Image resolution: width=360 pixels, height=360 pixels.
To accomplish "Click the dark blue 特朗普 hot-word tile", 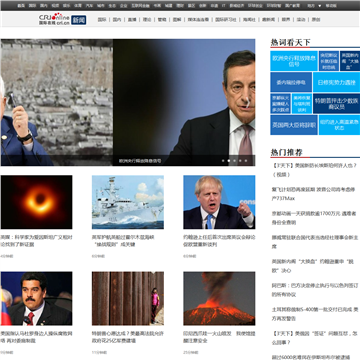I will [336, 103].
